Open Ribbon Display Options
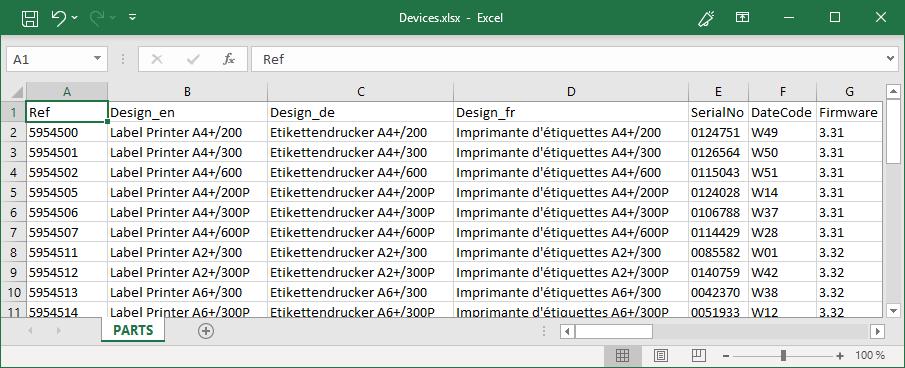 point(742,17)
